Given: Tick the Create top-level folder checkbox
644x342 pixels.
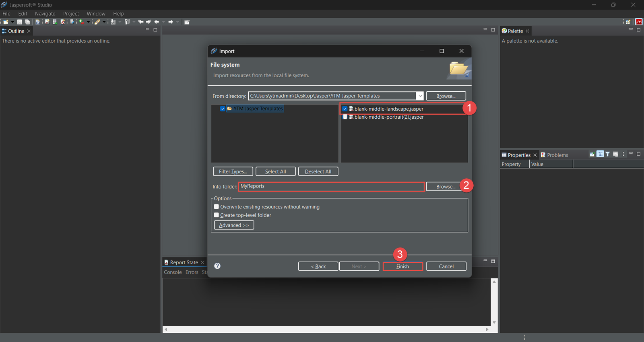Looking at the screenshot, I should 217,215.
